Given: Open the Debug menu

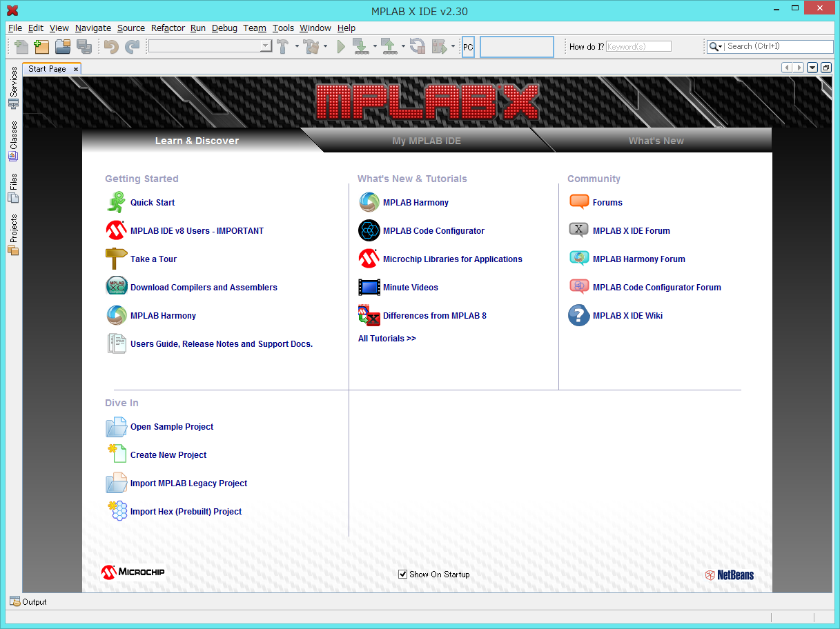Looking at the screenshot, I should [x=224, y=28].
